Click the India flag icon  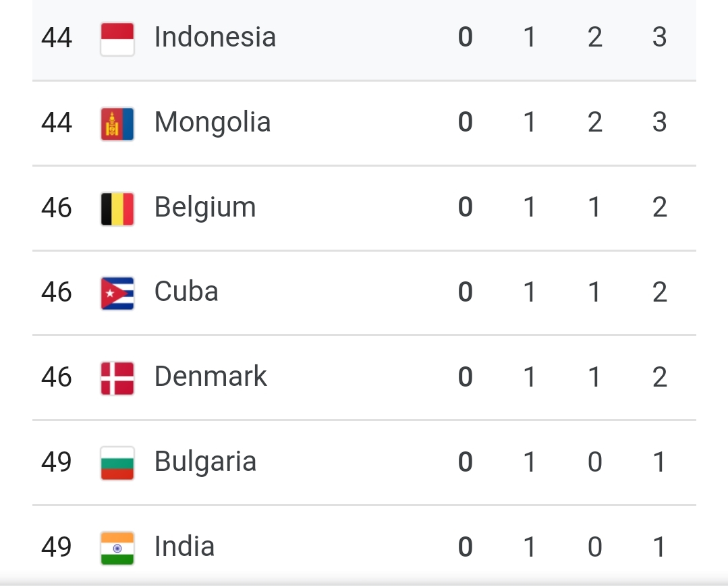coord(117,549)
